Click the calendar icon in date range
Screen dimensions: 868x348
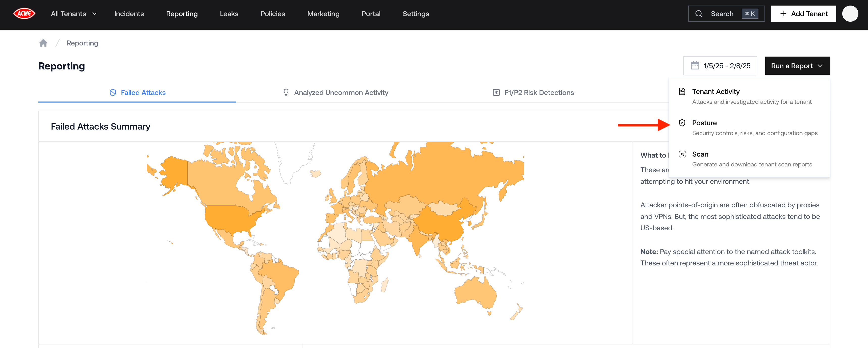(x=695, y=65)
